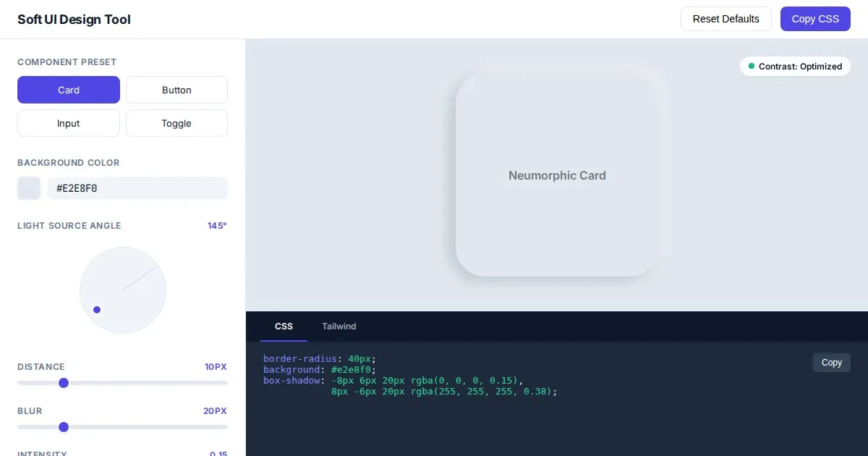The width and height of the screenshot is (868, 456).
Task: Switch to the Tailwind code tab
Action: click(x=339, y=326)
